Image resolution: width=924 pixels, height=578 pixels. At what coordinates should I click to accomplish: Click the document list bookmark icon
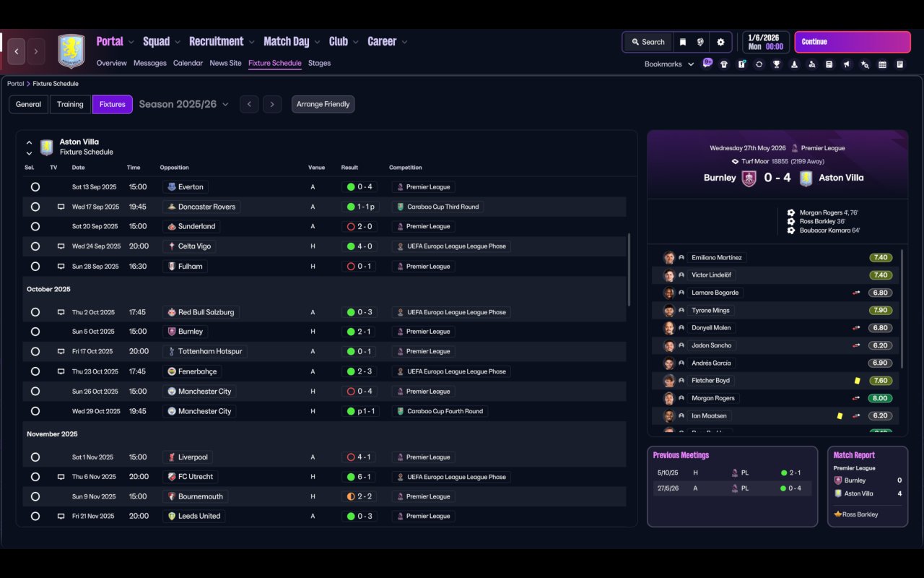[829, 64]
